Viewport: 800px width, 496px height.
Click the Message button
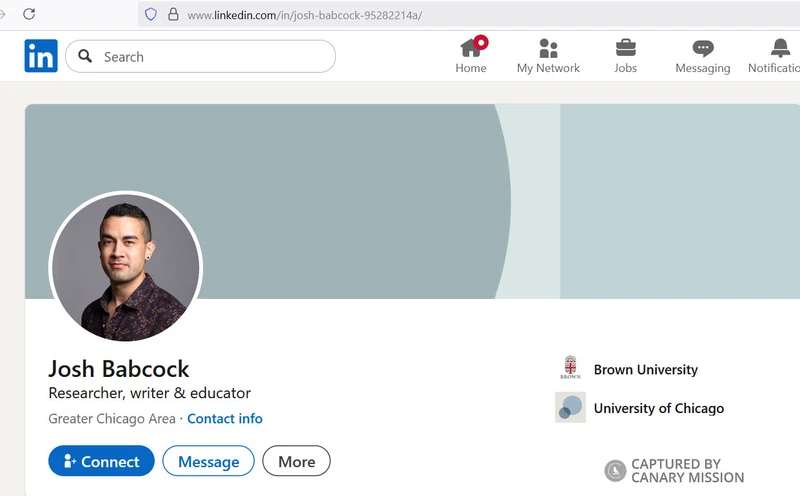coord(208,461)
